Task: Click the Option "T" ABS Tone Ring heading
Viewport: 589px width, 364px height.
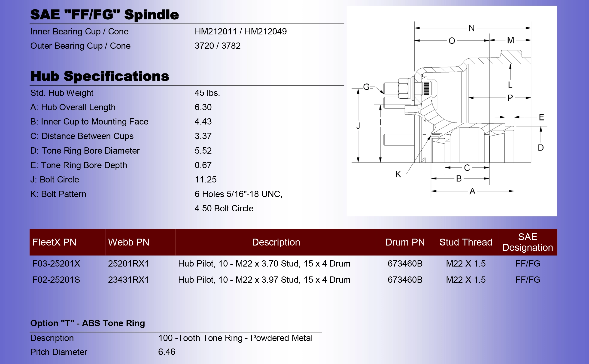Action: coord(88,323)
